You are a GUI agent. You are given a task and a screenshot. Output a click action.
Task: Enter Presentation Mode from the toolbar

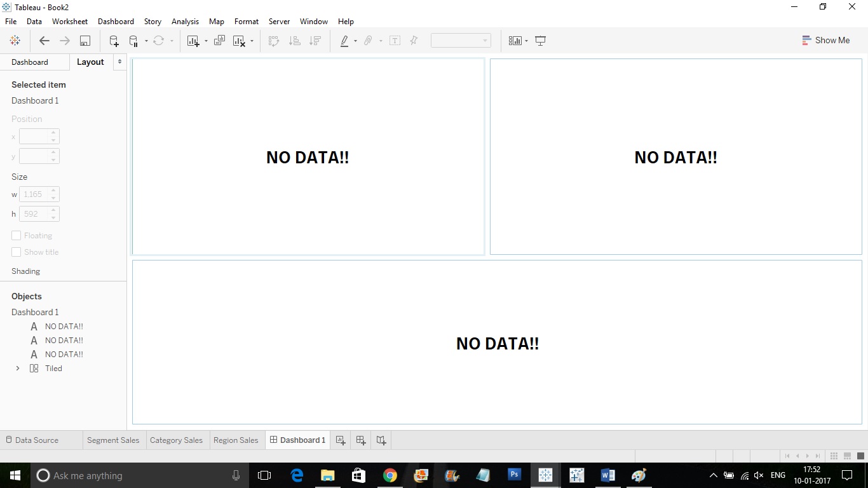(x=540, y=40)
